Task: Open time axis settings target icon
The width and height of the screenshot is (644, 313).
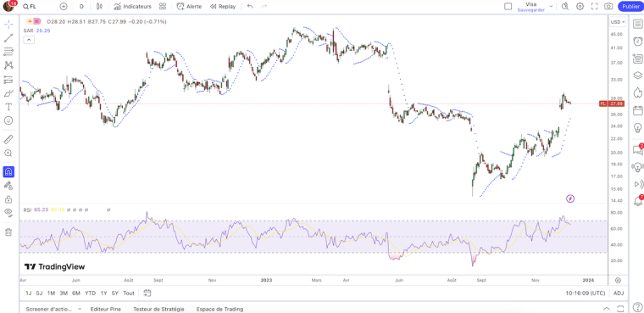Action: click(618, 280)
